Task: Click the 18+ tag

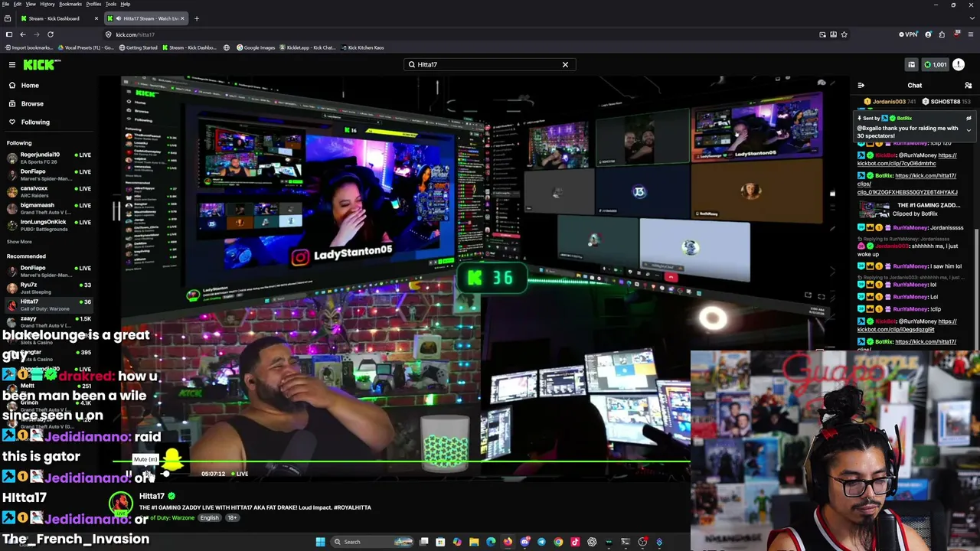Action: pyautogui.click(x=232, y=518)
